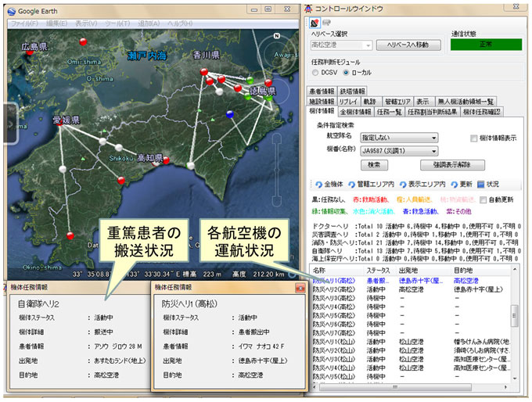Sort the list by the ステータス column header
This screenshot has height=402, width=532.
click(379, 271)
